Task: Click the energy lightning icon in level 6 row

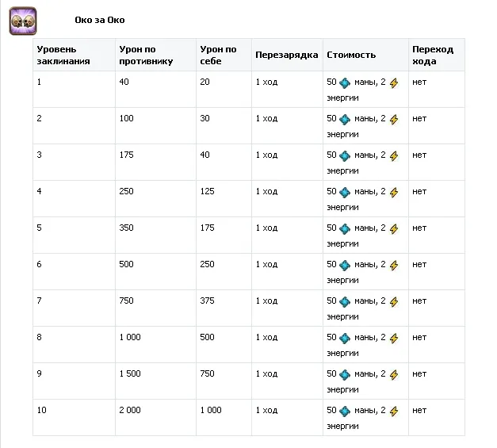Action: [x=394, y=265]
